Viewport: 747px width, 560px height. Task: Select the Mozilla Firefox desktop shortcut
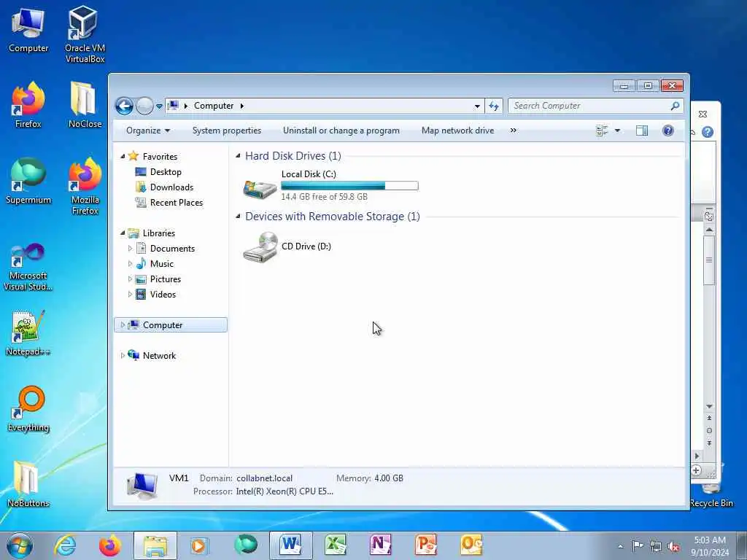[x=85, y=186]
